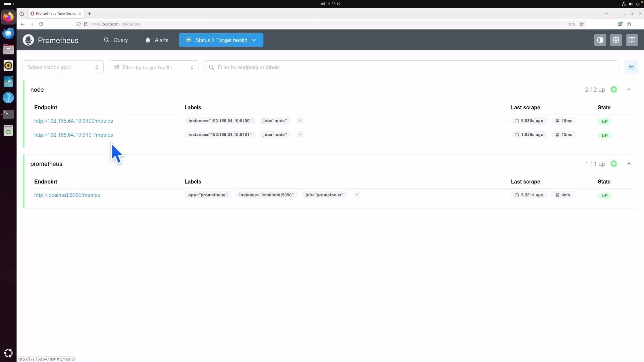Click the 2 / 2 up text
Image resolution: width=644 pixels, height=362 pixels.
tap(595, 90)
